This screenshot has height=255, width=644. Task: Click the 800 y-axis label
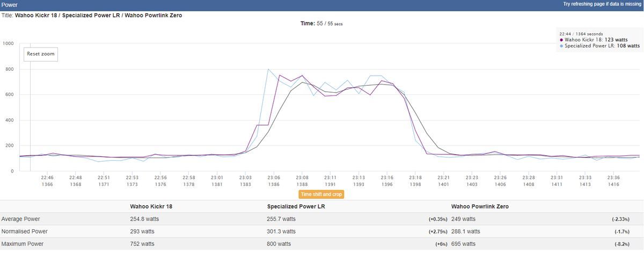click(9, 69)
